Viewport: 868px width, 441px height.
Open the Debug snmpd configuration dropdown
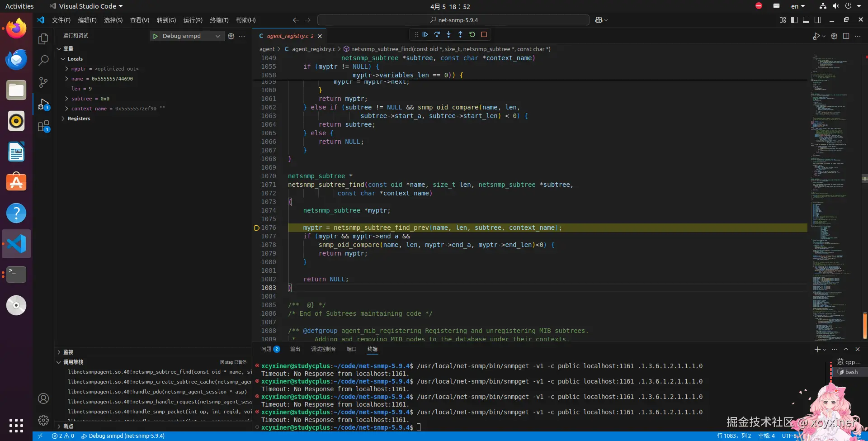click(x=218, y=36)
